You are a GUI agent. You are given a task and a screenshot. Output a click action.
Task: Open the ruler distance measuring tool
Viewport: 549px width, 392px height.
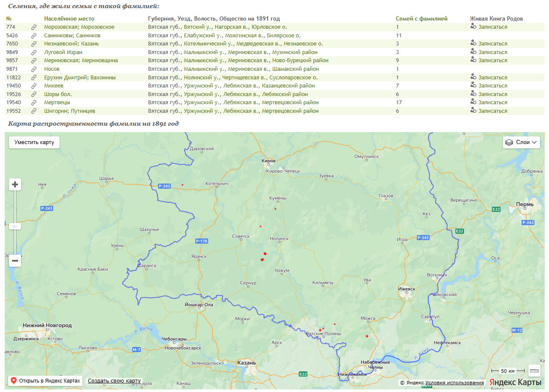[x=534, y=371]
